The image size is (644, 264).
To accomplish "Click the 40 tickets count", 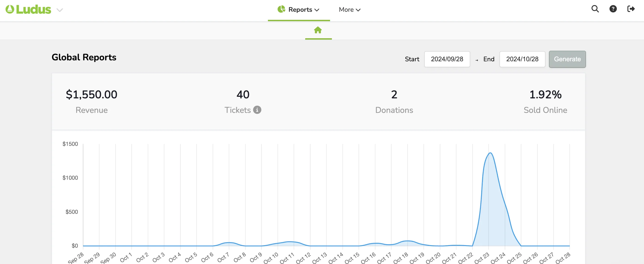I will (x=243, y=95).
